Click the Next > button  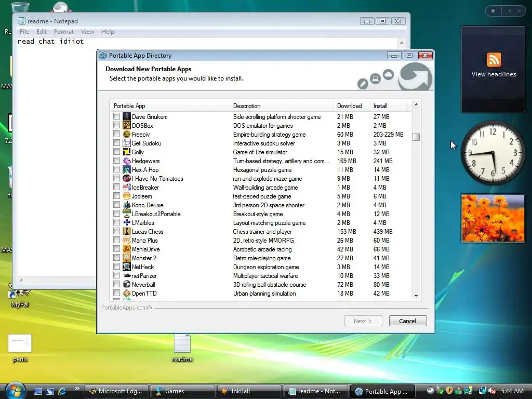click(x=363, y=321)
